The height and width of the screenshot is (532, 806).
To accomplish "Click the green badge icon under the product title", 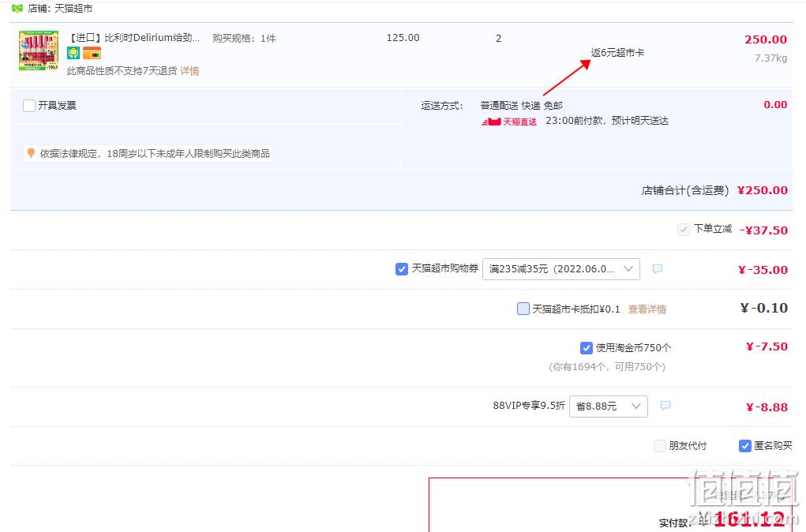I will click(73, 53).
